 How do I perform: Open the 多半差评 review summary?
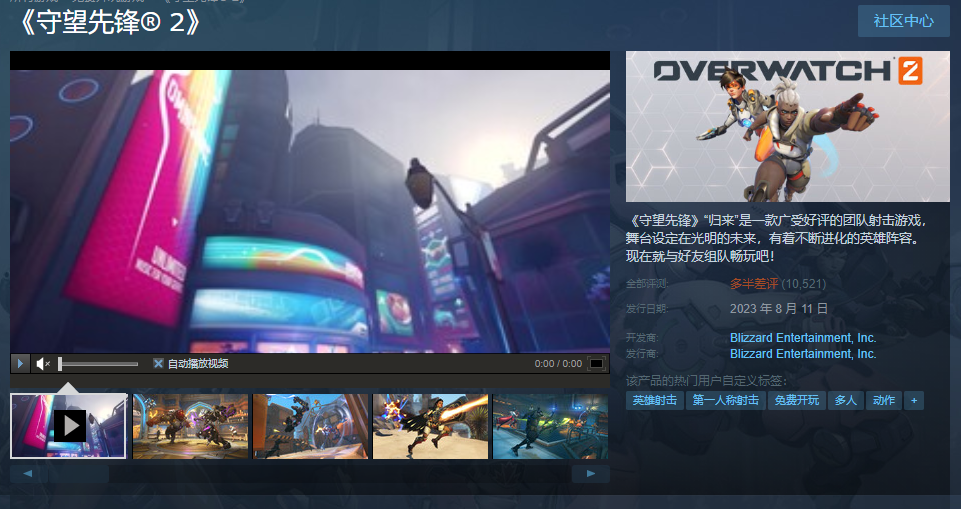pyautogui.click(x=754, y=284)
